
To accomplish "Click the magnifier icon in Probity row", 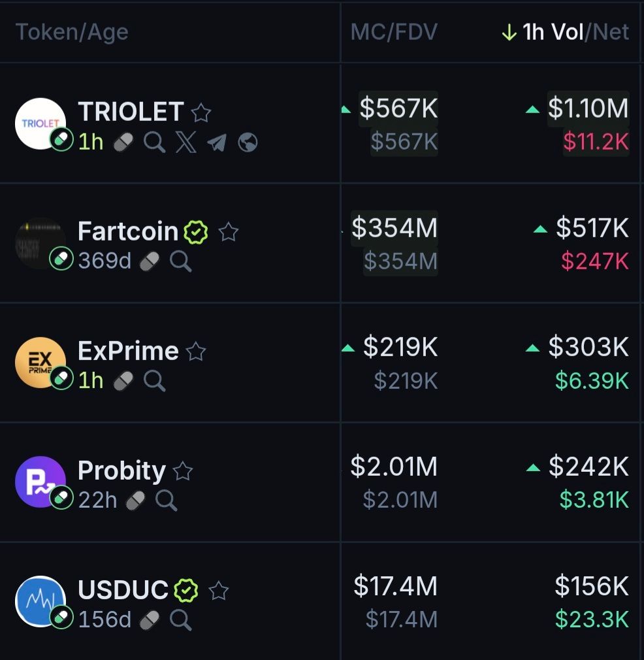I will click(x=167, y=501).
